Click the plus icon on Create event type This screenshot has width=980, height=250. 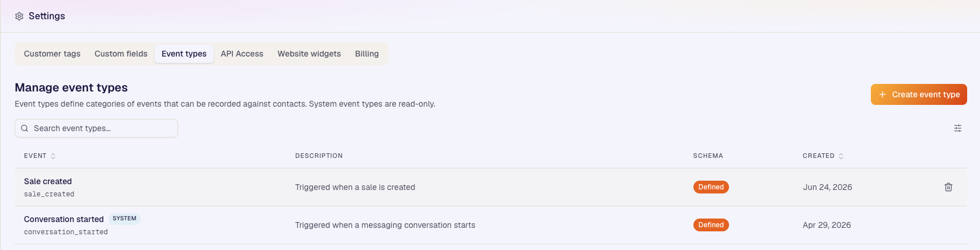pyautogui.click(x=883, y=94)
